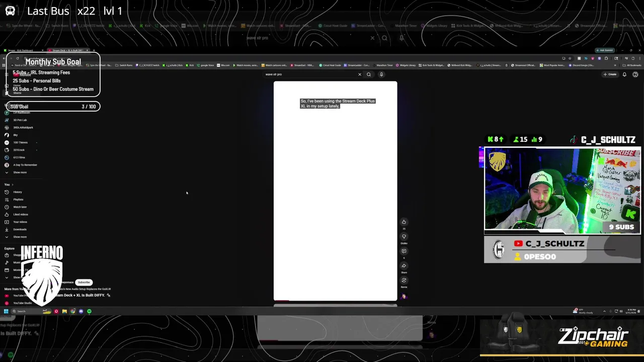
Task: Open File Explorer from the taskbar
Action: click(64, 311)
